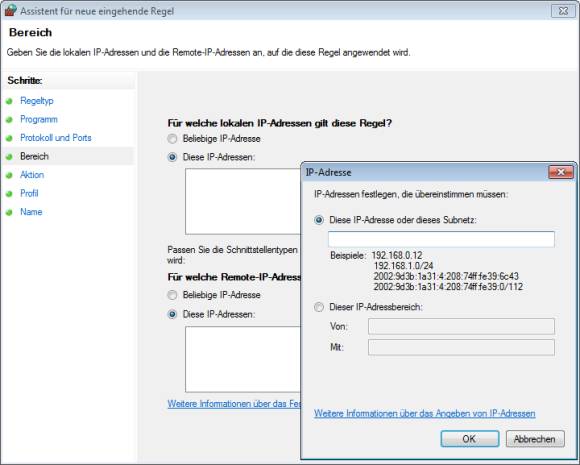
Task: Go to the Regeltyp step
Action: 37,101
